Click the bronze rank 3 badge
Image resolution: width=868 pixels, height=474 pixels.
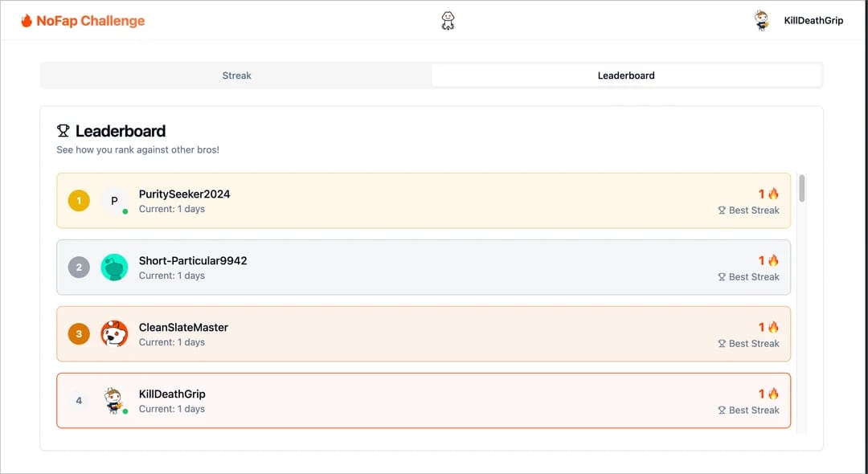[x=79, y=334]
